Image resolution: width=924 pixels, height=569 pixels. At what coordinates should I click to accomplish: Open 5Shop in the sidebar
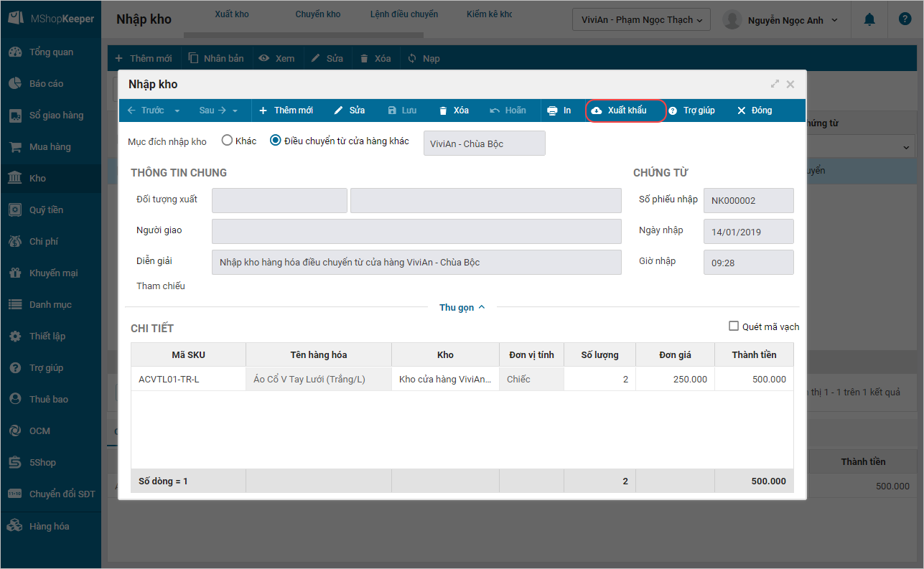[x=50, y=462]
